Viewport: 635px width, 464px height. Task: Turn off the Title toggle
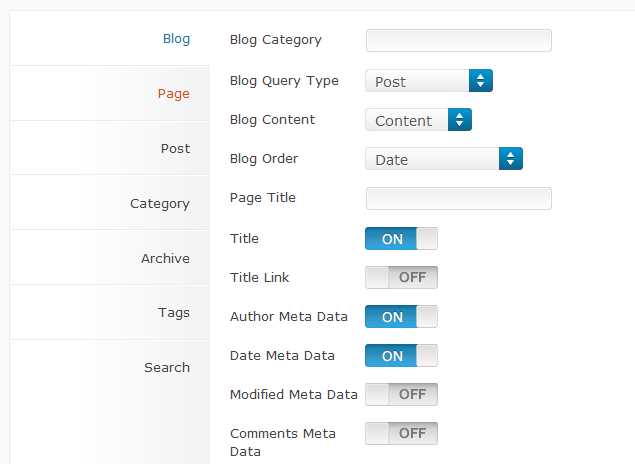(401, 238)
